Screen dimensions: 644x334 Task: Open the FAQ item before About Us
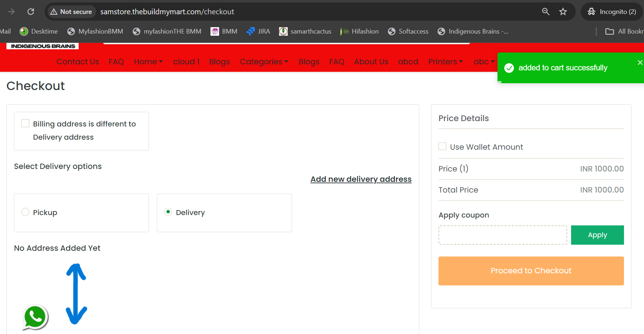coord(337,62)
